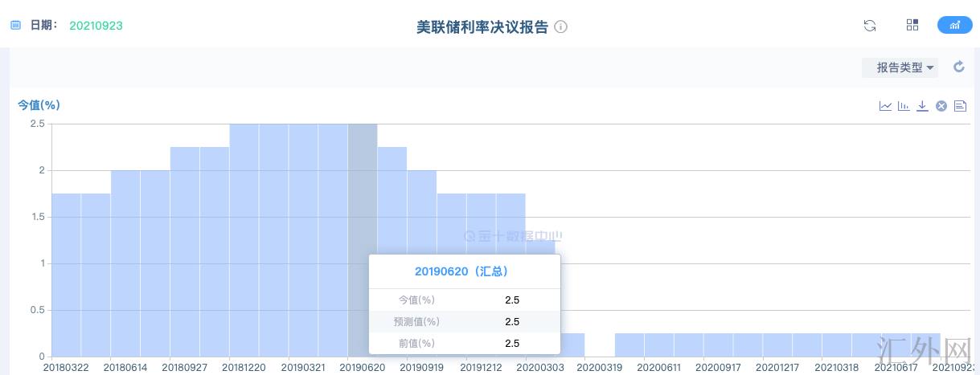The width and height of the screenshot is (980, 375).
Task: Click the info icon next to report title
Action: (x=561, y=26)
